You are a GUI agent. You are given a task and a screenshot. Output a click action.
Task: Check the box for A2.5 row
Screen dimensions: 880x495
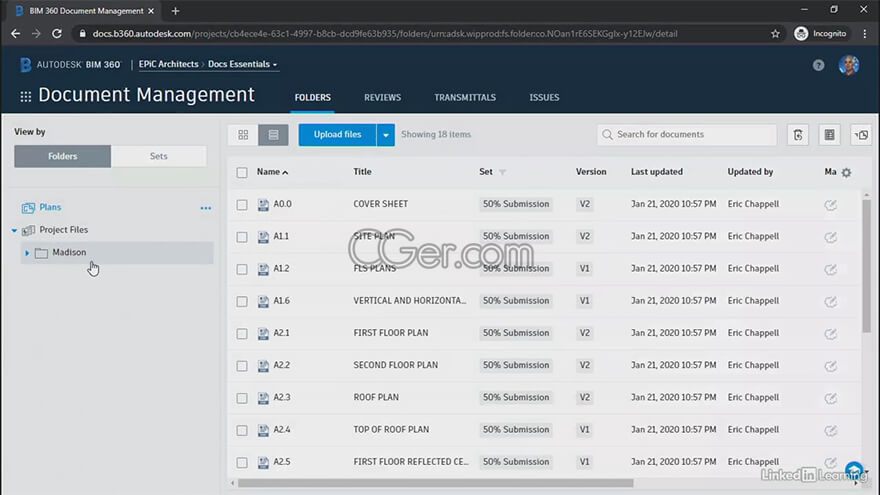coord(242,462)
